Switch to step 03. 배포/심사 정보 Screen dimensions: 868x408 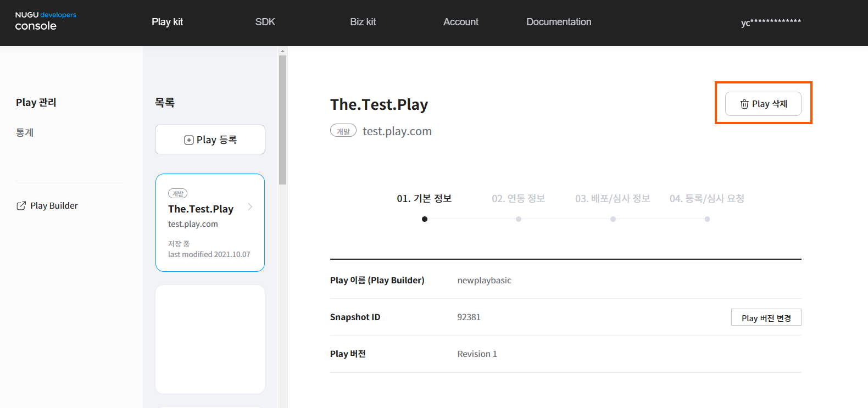(x=612, y=199)
